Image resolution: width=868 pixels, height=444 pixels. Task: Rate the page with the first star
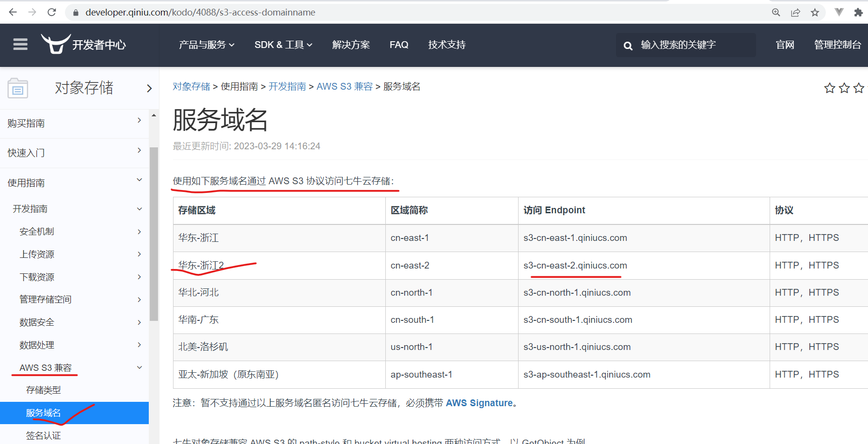[830, 88]
